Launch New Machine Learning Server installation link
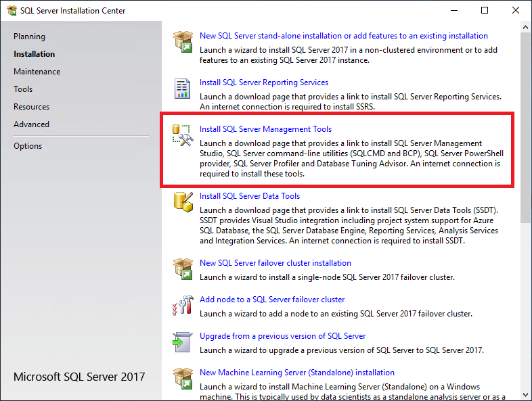Screen dimensions: 532x401 [x=297, y=373]
